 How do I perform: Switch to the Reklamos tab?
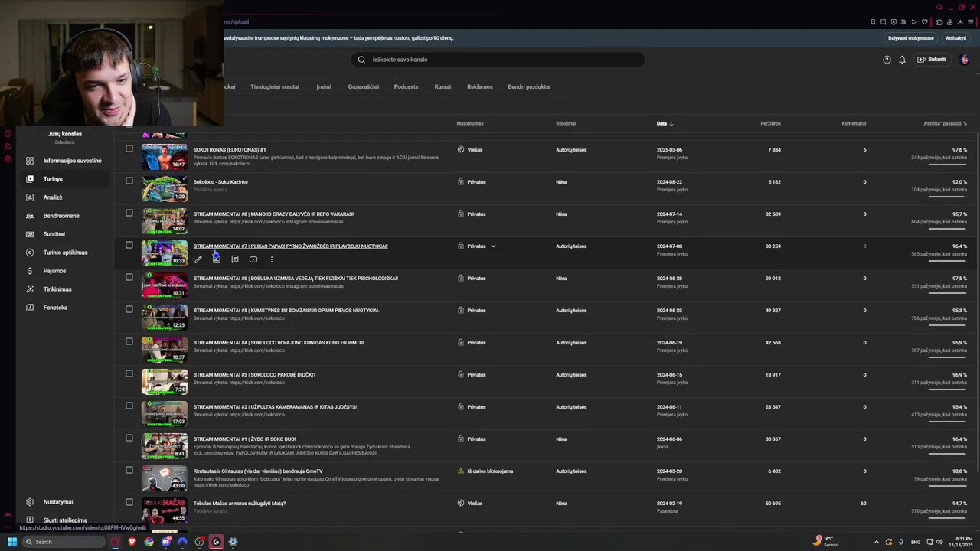tap(480, 86)
